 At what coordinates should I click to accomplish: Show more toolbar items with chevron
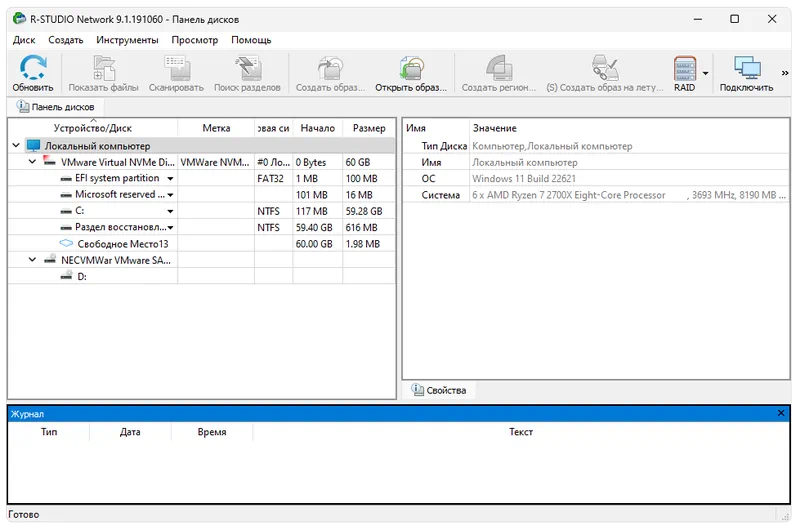pos(785,73)
